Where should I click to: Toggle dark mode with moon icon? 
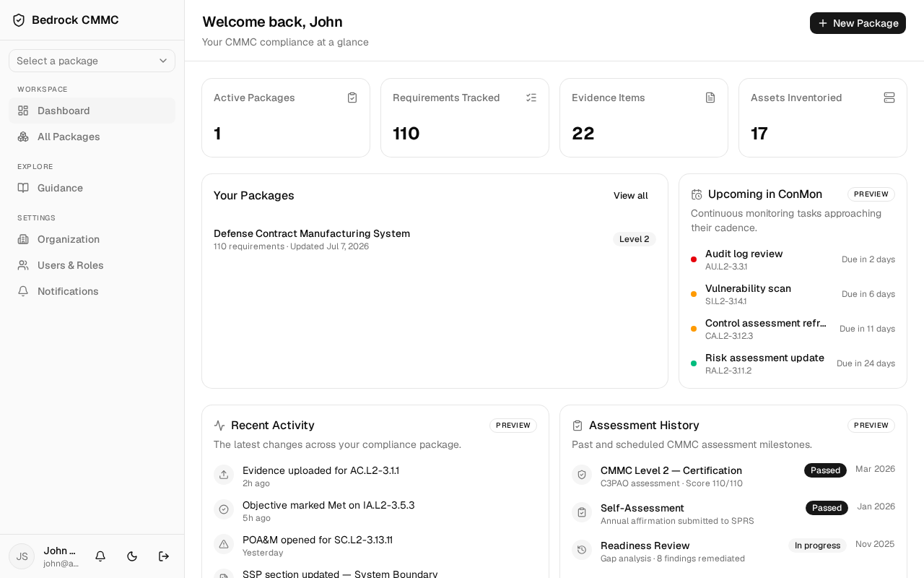[132, 556]
